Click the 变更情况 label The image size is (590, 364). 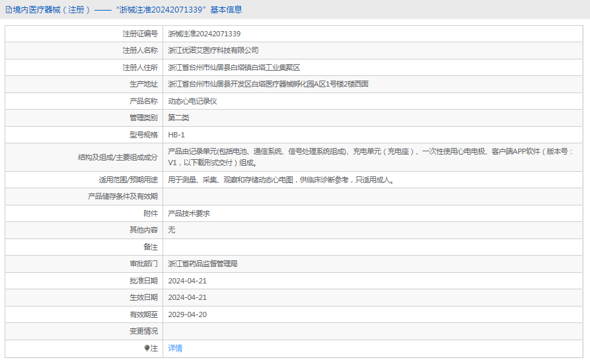(144, 331)
